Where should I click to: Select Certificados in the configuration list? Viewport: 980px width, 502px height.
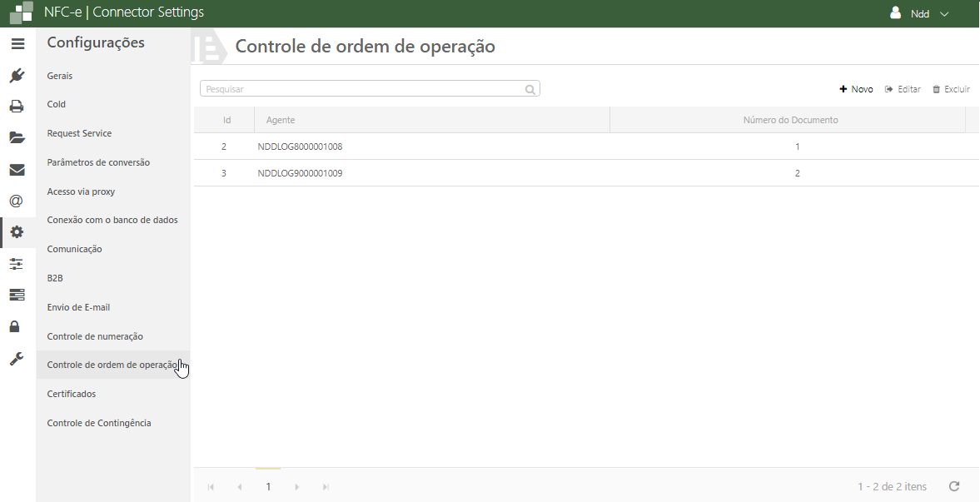tap(72, 394)
